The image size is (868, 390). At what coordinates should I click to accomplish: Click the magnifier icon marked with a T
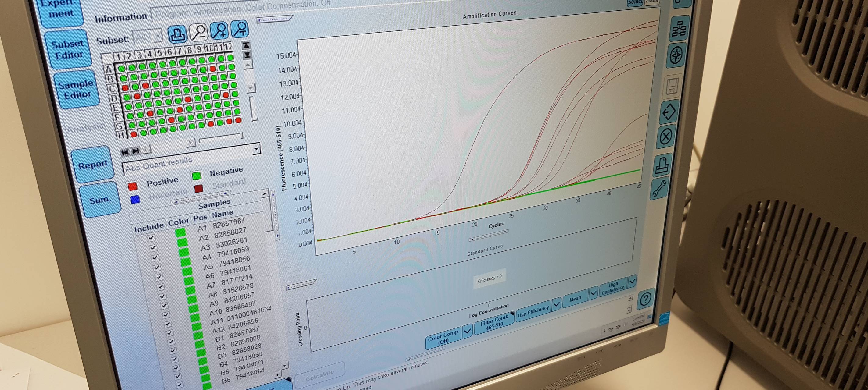point(240,29)
